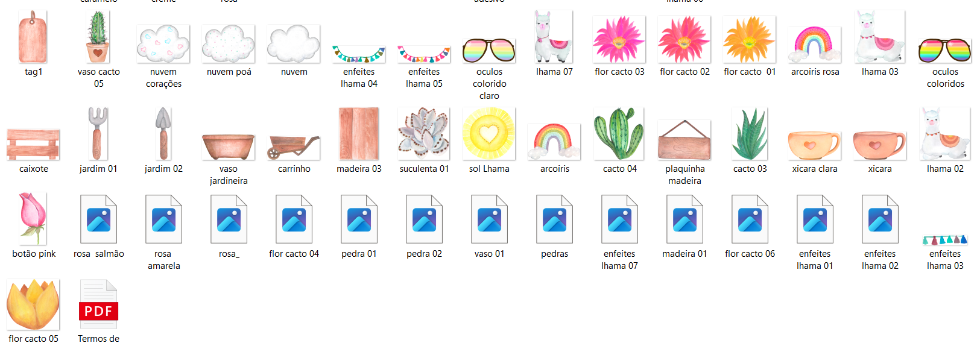Screen dimensions: 980x343
Task: Open the arcoiris rosa rainbow image
Action: [x=815, y=44]
